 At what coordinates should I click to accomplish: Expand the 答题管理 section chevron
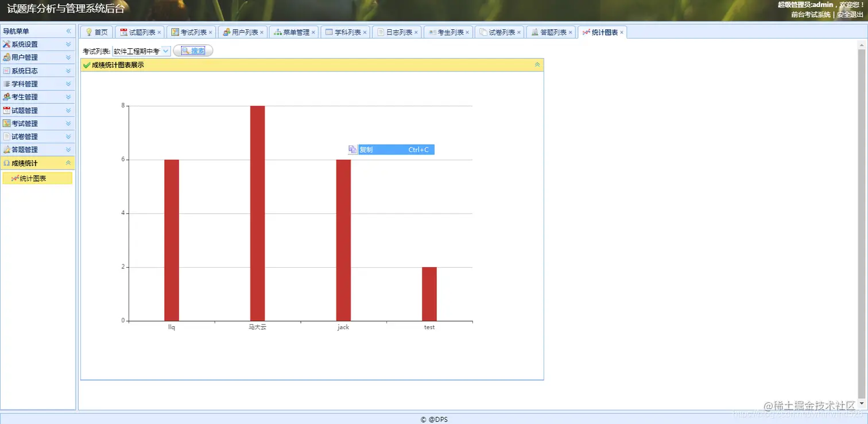(68, 150)
